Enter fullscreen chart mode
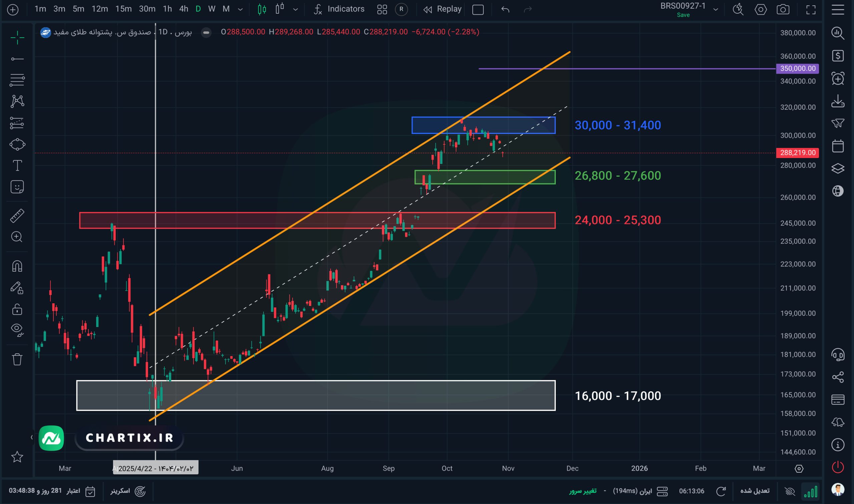The width and height of the screenshot is (854, 504). click(811, 10)
